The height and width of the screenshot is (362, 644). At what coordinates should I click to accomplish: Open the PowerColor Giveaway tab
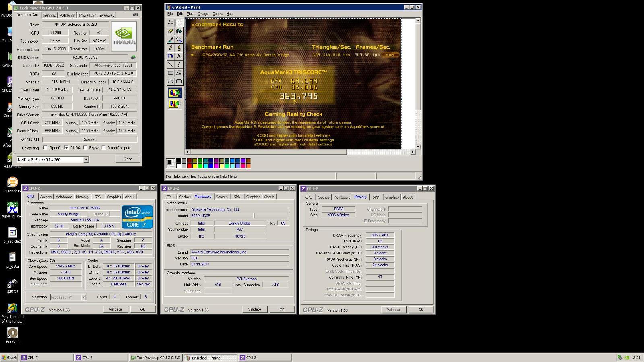pos(97,15)
